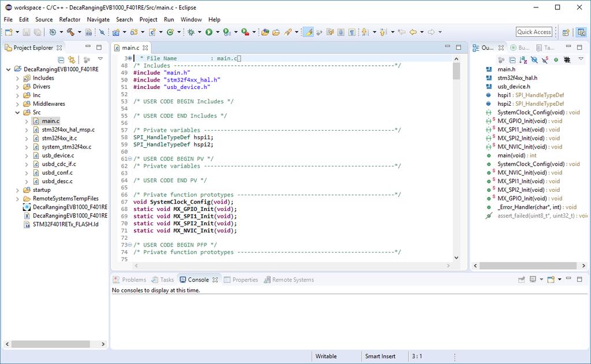Click Sort alphabetically in Outline view
Image resolution: width=591 pixels, height=364 pixels.
click(x=523, y=60)
